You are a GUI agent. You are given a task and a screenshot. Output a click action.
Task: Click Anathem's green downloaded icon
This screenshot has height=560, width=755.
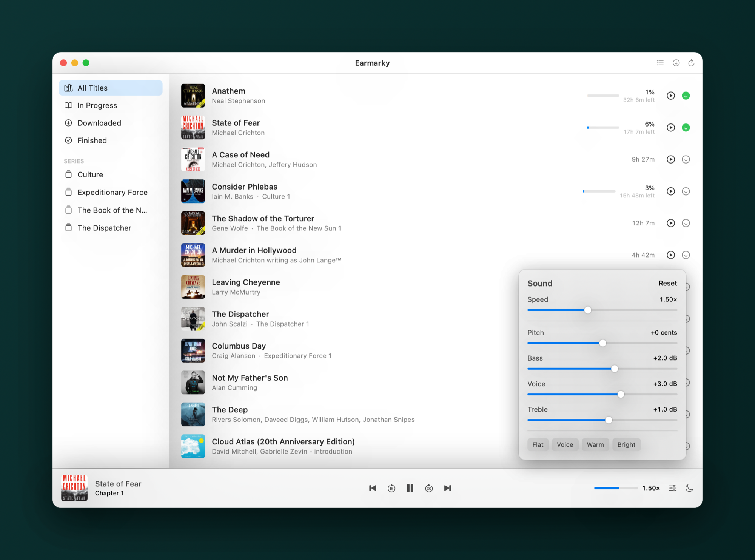(686, 96)
